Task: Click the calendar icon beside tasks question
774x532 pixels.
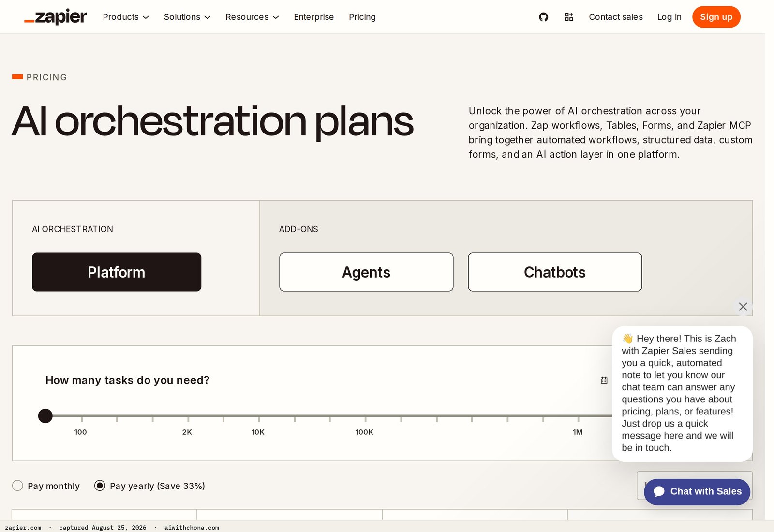Action: tap(604, 380)
